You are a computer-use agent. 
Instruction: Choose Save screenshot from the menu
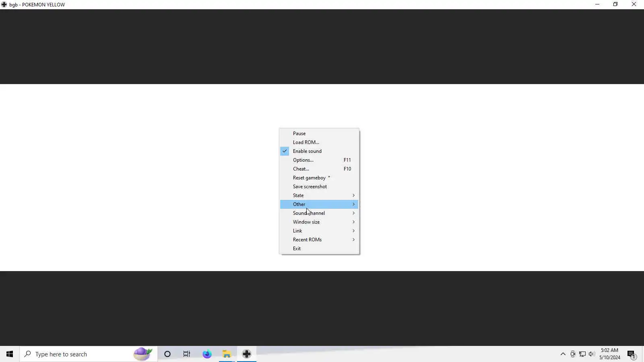pos(319,187)
